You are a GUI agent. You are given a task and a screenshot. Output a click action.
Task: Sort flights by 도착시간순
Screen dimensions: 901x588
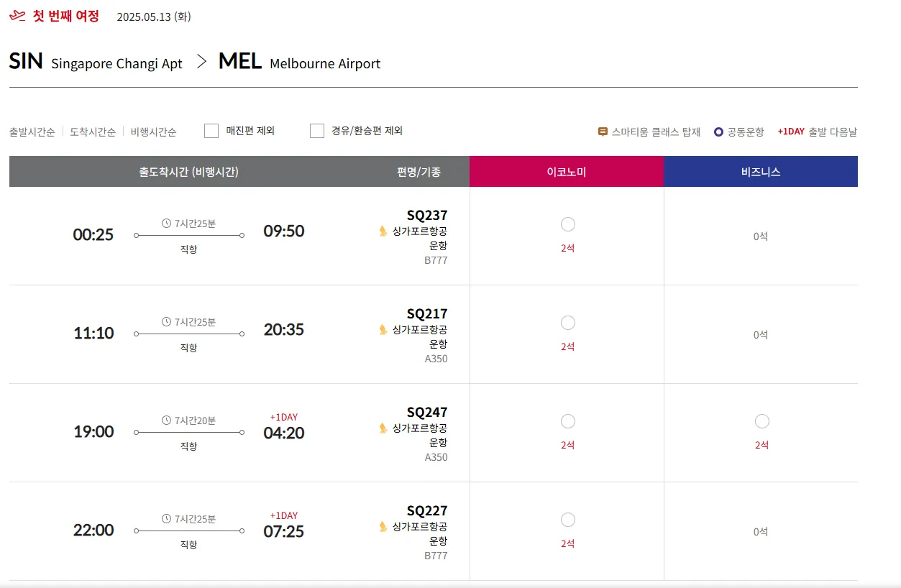(93, 132)
